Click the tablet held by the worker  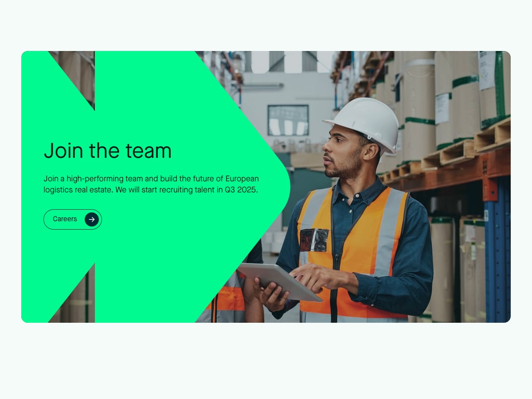pos(279,281)
